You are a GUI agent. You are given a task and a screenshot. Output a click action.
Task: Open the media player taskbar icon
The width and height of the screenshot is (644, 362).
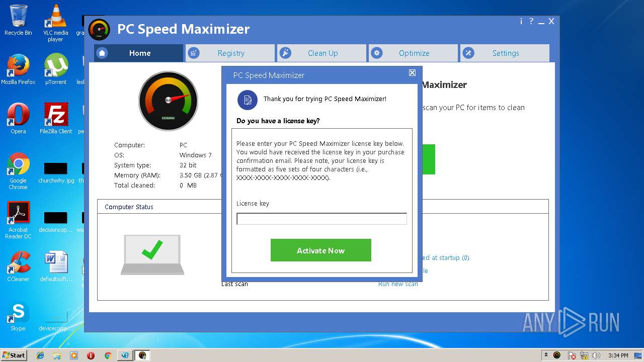tap(74, 355)
